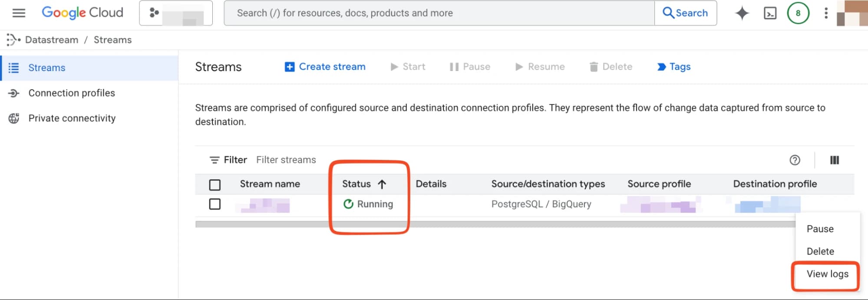Click the Delete toolbar button
The height and width of the screenshot is (300, 868).
[x=611, y=67]
